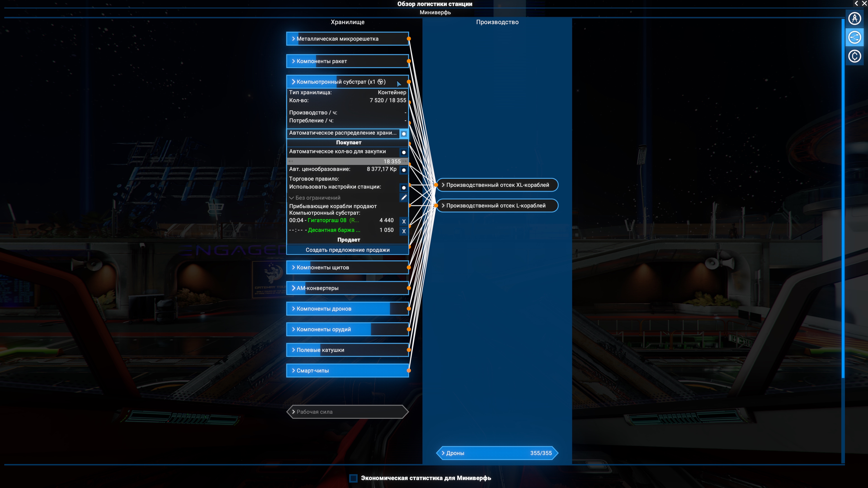868x488 pixels.
Task: Toggle Автоматическое кол-во для закупки checkbox
Action: [404, 152]
